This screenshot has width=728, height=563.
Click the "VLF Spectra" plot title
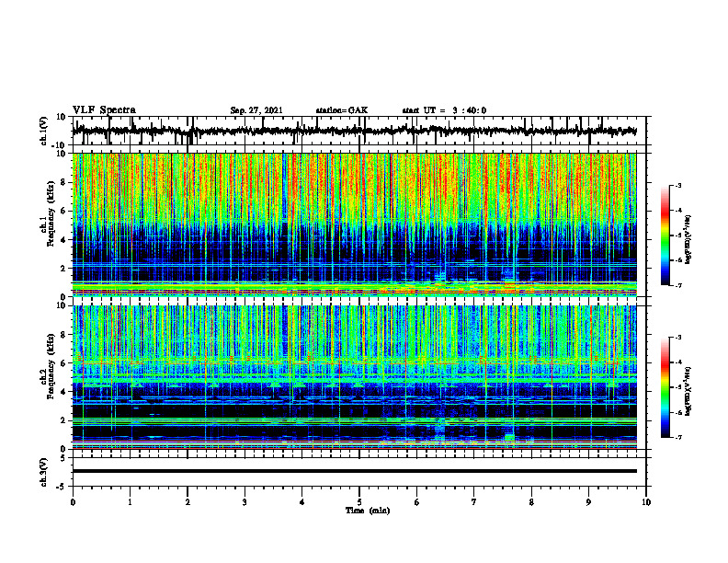pyautogui.click(x=104, y=110)
